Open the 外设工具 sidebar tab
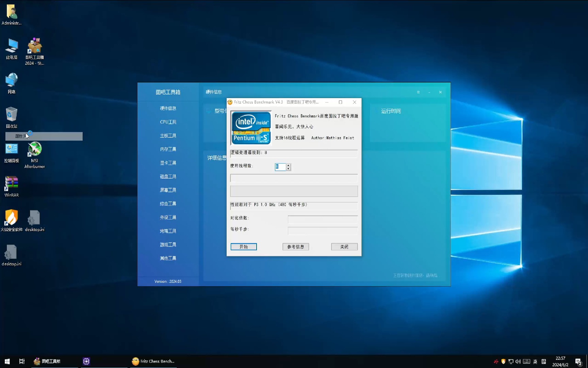The image size is (588, 368). point(168,217)
